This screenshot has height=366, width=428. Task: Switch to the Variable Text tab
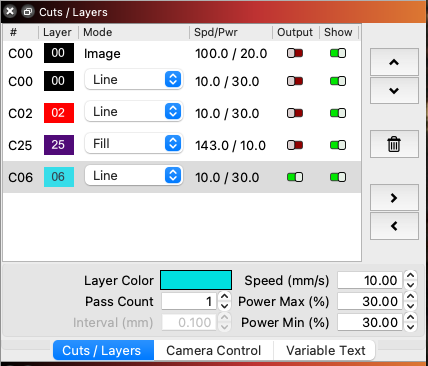325,350
